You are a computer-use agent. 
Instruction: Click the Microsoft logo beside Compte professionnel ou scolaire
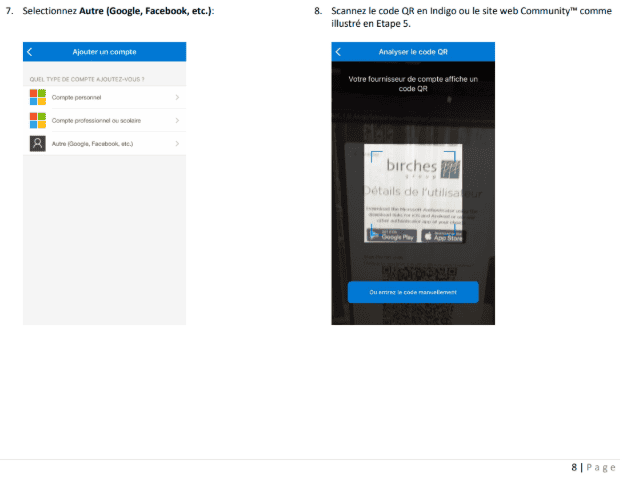click(x=37, y=120)
